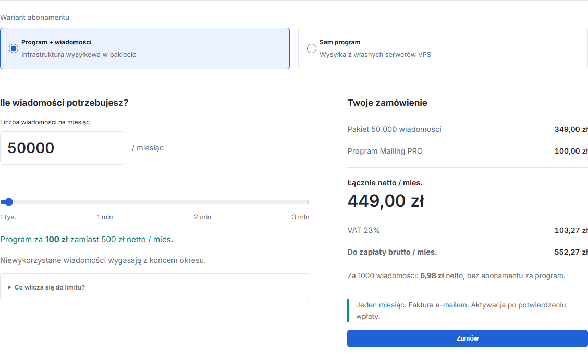Select the 'Sam program' radio button
The width and height of the screenshot is (588, 364).
(x=312, y=48)
